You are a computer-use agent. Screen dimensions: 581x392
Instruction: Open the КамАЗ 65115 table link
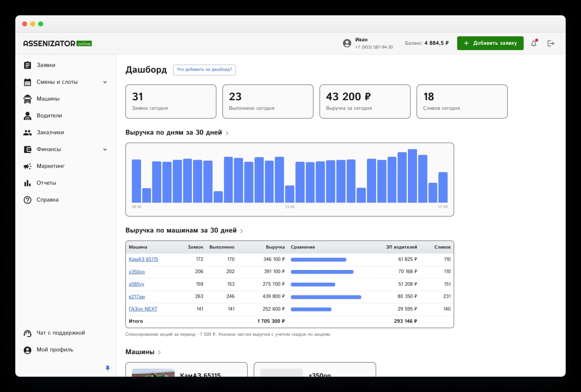[143, 259]
